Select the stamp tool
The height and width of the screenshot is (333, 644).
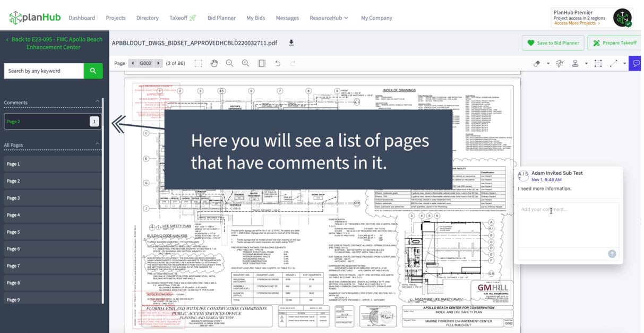575,63
